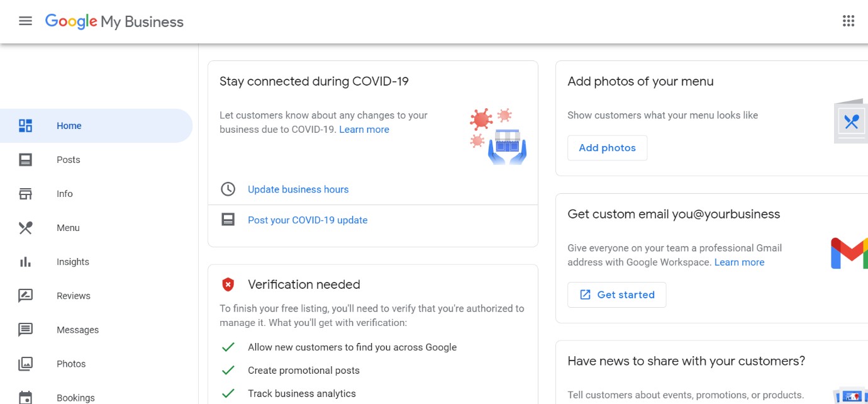Click Show customers what your menu looks like
The width and height of the screenshot is (868, 404).
tap(662, 115)
